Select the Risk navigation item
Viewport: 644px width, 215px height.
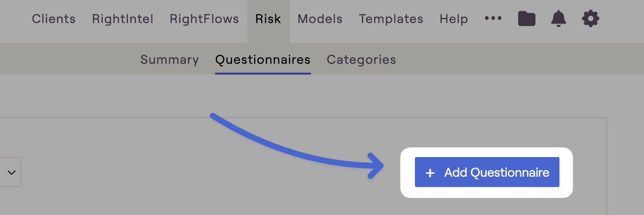[268, 19]
